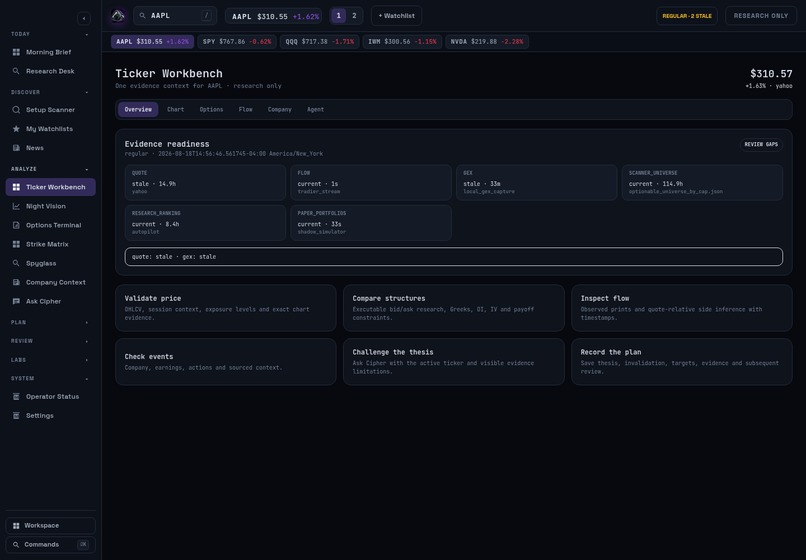Select workspace slot 1
The image size is (806, 560).
[x=338, y=16]
